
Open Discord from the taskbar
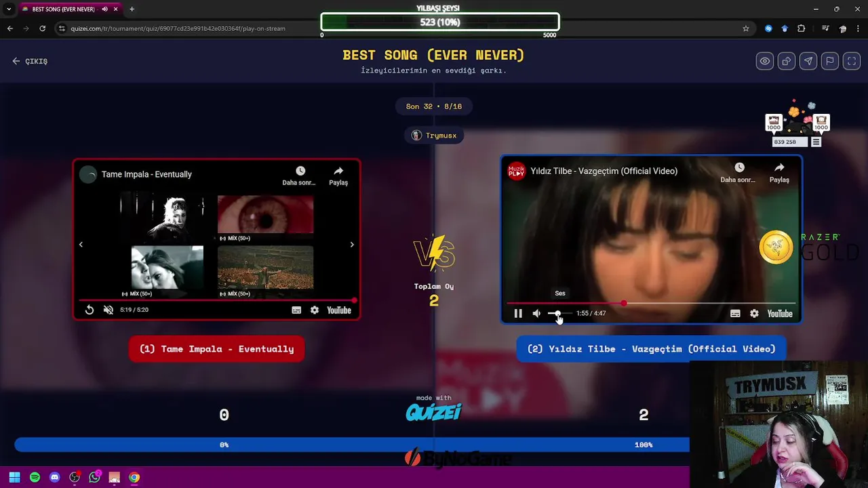(55, 477)
